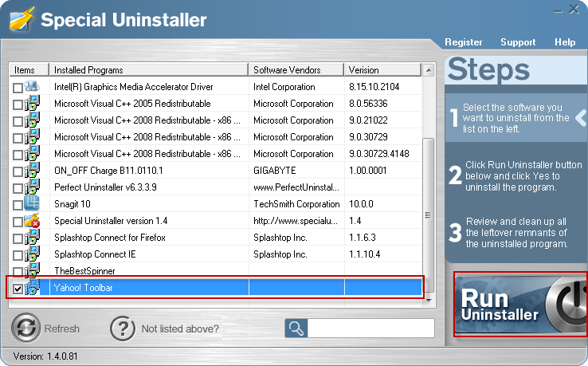This screenshot has width=588, height=366.
Task: Click the http://www.specialu... vendor cell
Action: (296, 221)
